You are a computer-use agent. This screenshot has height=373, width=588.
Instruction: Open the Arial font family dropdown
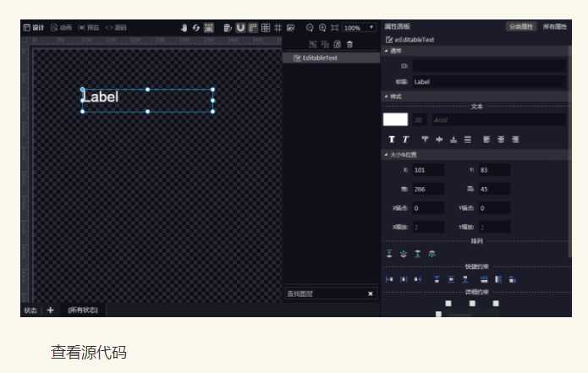pyautogui.click(x=499, y=120)
